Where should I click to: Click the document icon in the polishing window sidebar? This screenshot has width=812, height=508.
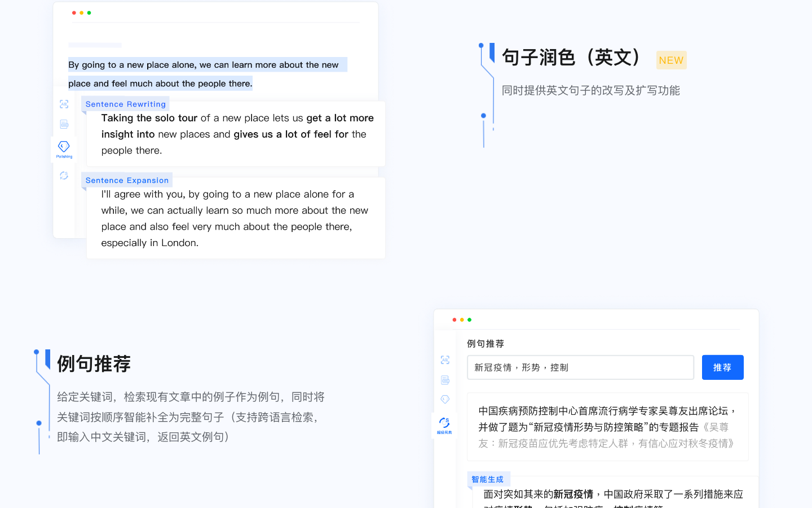pos(64,124)
